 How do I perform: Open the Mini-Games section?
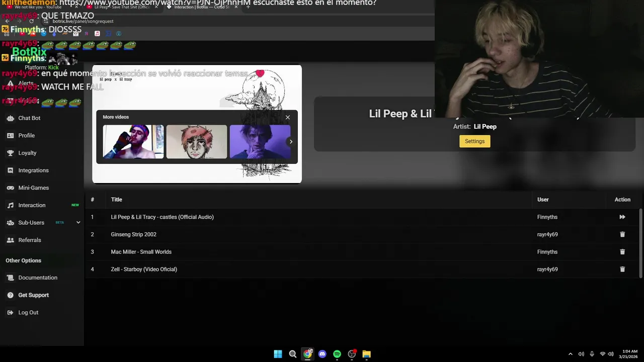coord(33,188)
